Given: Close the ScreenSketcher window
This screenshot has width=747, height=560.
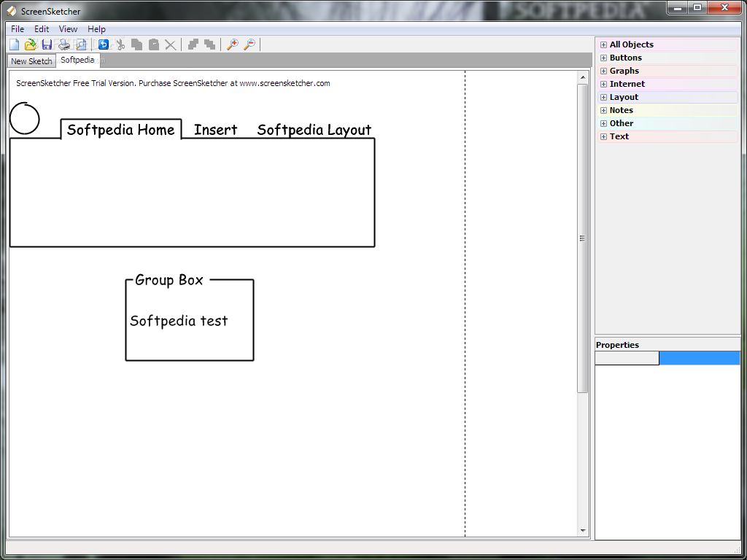Looking at the screenshot, I should 724,7.
